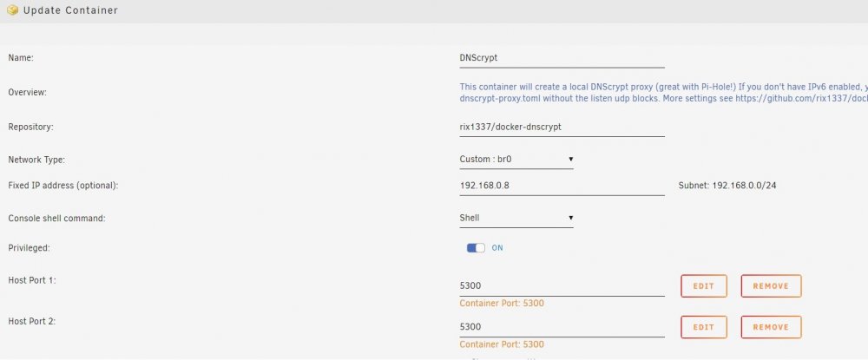Open the Console shell command dropdown

tap(516, 218)
